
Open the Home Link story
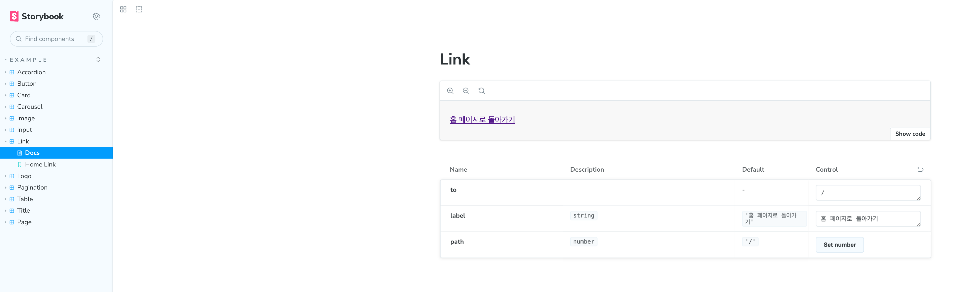point(40,164)
